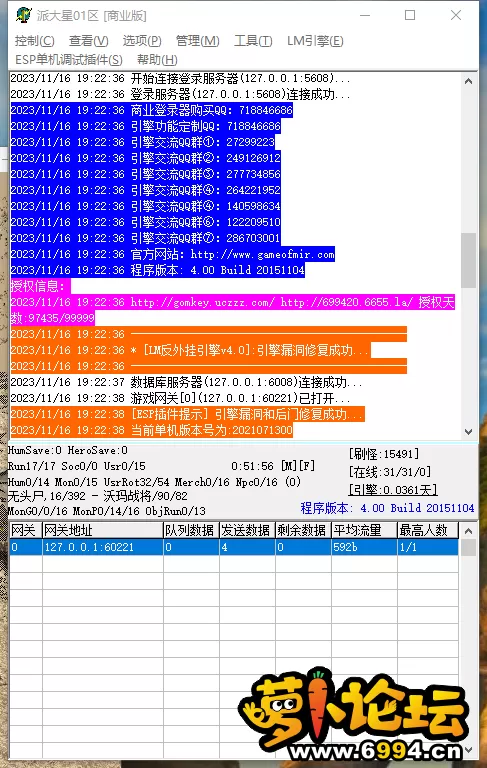Click log pane scroll-down arrow
487x768 pixels.
click(x=468, y=432)
